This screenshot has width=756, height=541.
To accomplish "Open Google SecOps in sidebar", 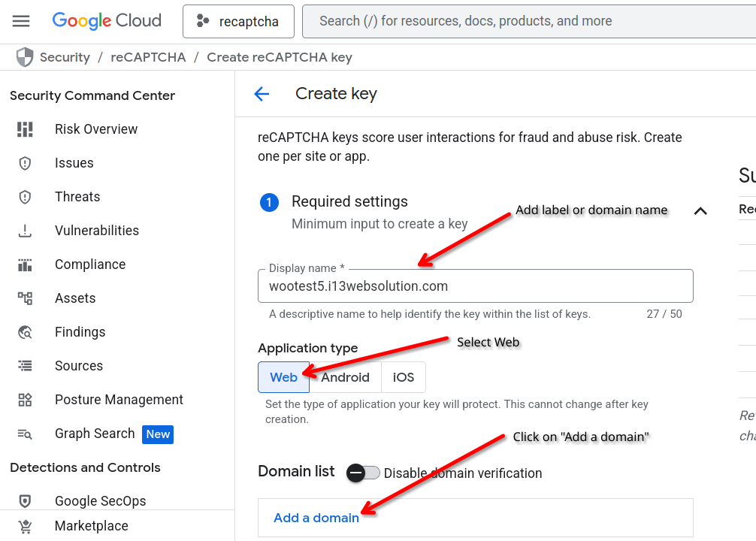I will (100, 501).
